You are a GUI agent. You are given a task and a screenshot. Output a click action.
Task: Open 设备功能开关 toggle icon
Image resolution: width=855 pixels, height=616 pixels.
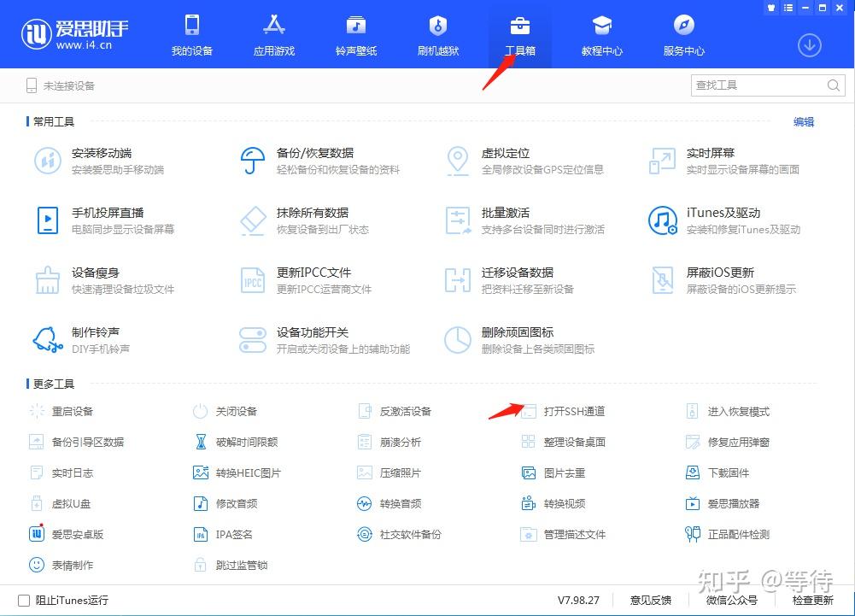click(253, 340)
